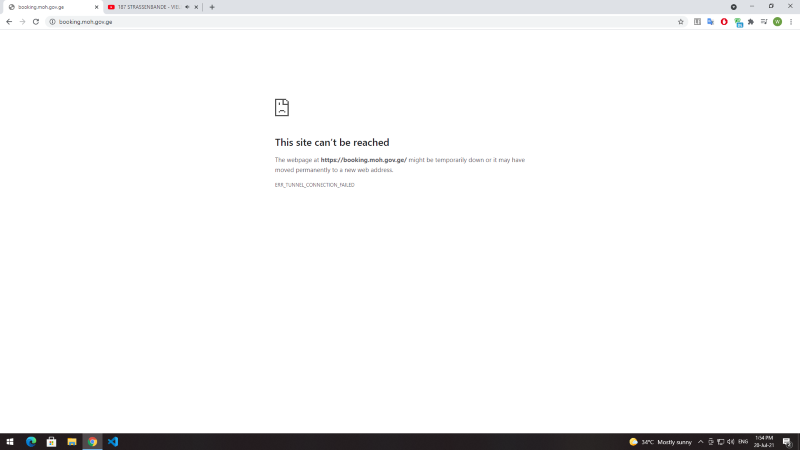
Task: Open the taskbar clock and calendar
Action: pyautogui.click(x=764, y=442)
